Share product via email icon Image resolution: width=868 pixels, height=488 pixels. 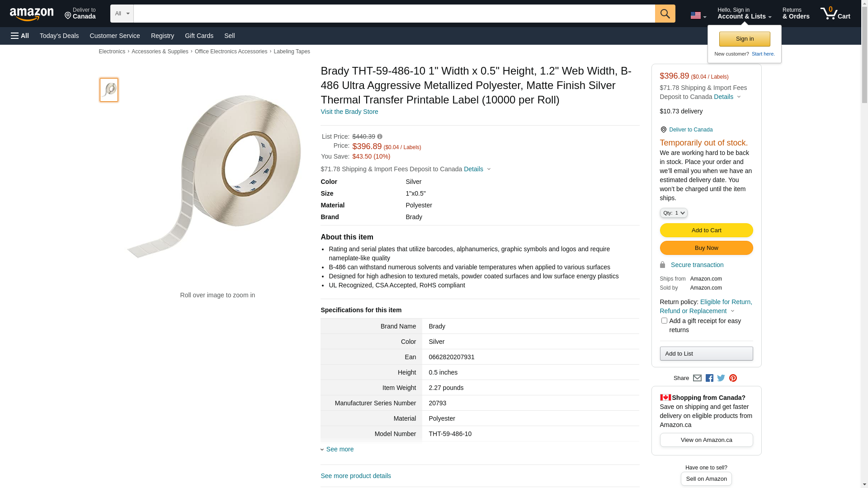click(x=697, y=378)
